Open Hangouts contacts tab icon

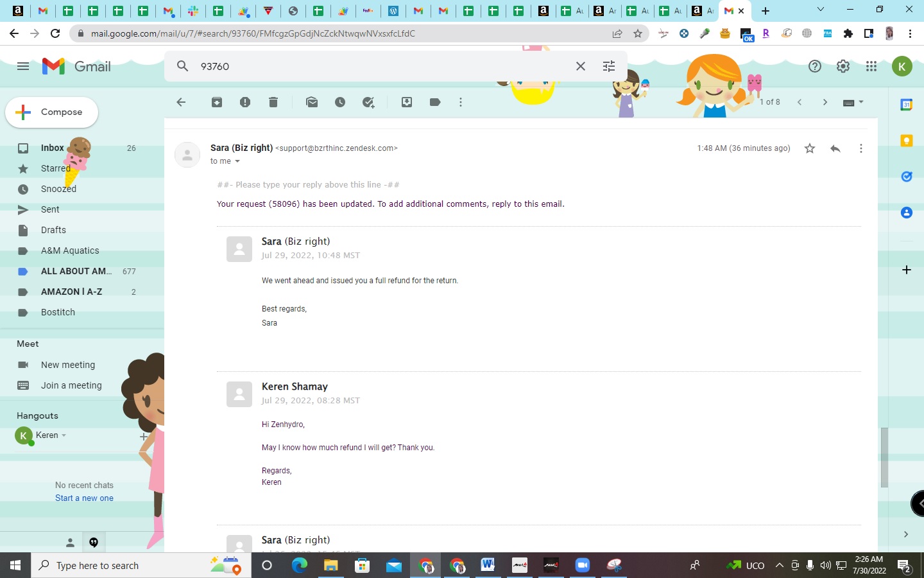click(70, 543)
